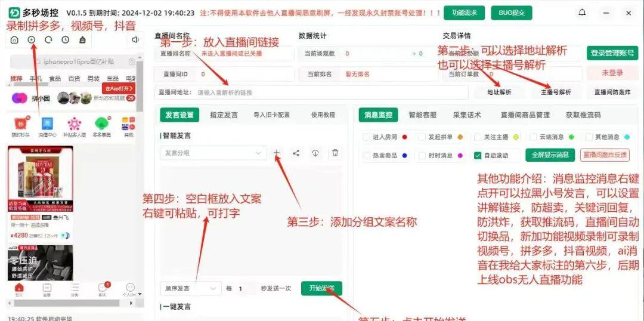
Task: Click the green 云端消息 color dot
Action: pyautogui.click(x=571, y=137)
